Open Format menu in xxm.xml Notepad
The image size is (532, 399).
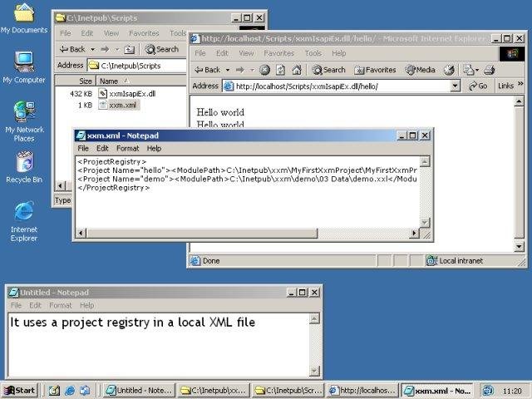coord(127,149)
